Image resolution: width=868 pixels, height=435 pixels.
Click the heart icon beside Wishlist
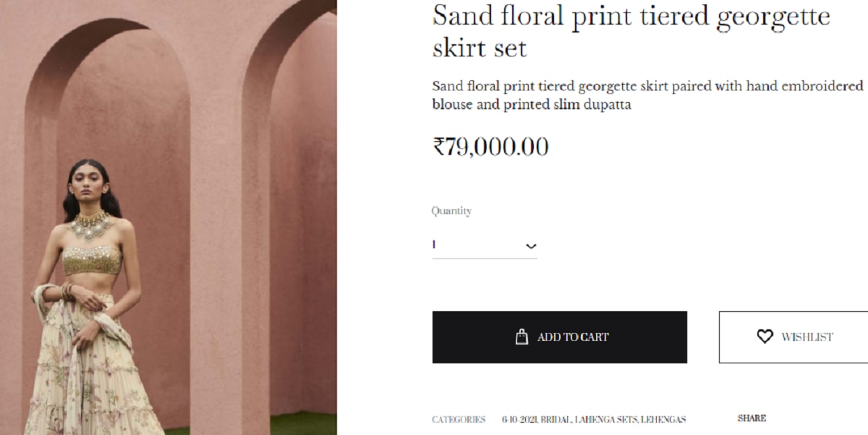coord(765,337)
